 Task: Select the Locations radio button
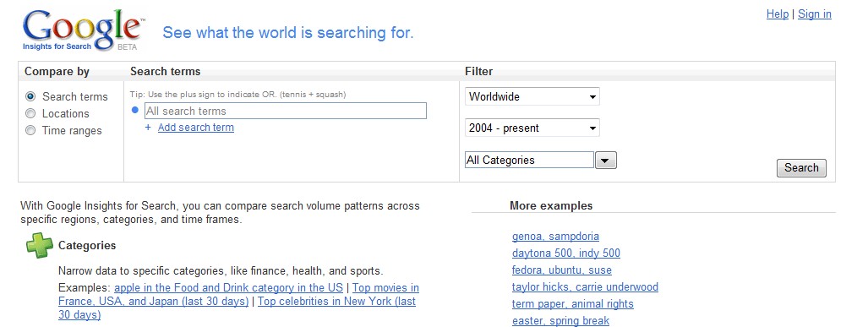click(31, 113)
